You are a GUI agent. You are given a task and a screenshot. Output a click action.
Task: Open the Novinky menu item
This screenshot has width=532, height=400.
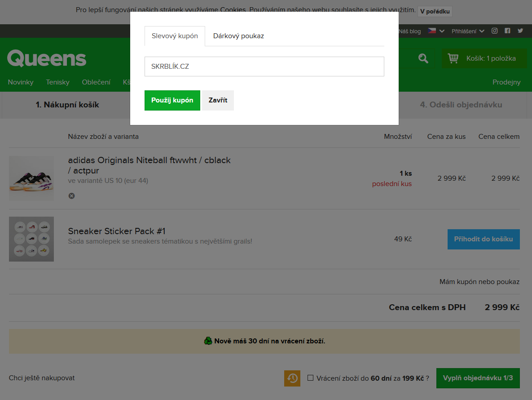point(21,82)
